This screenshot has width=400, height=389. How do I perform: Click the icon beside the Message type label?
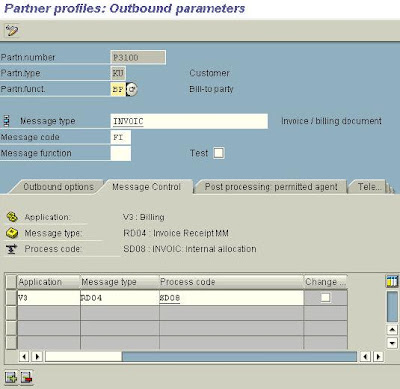click(x=7, y=121)
